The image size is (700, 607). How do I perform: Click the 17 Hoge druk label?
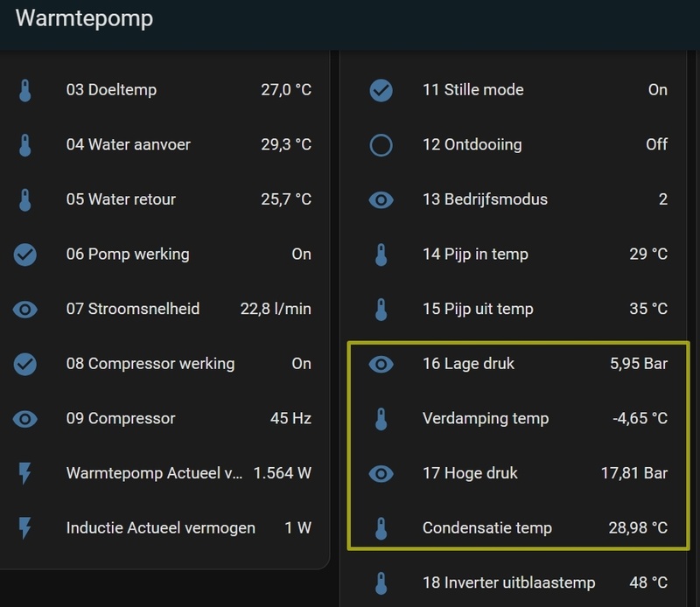pyautogui.click(x=470, y=473)
